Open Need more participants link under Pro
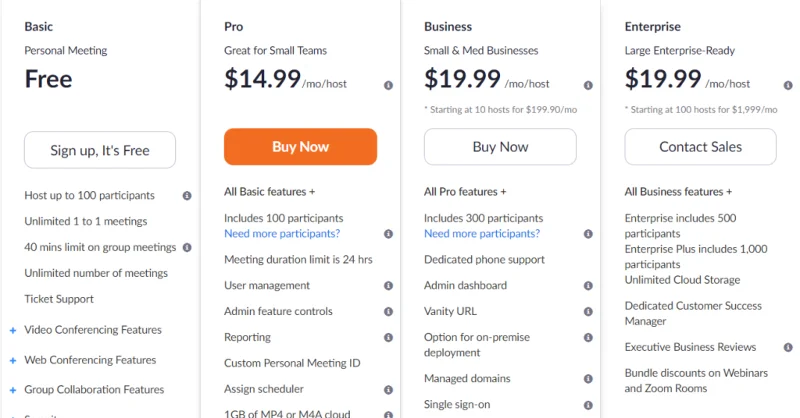 [282, 234]
